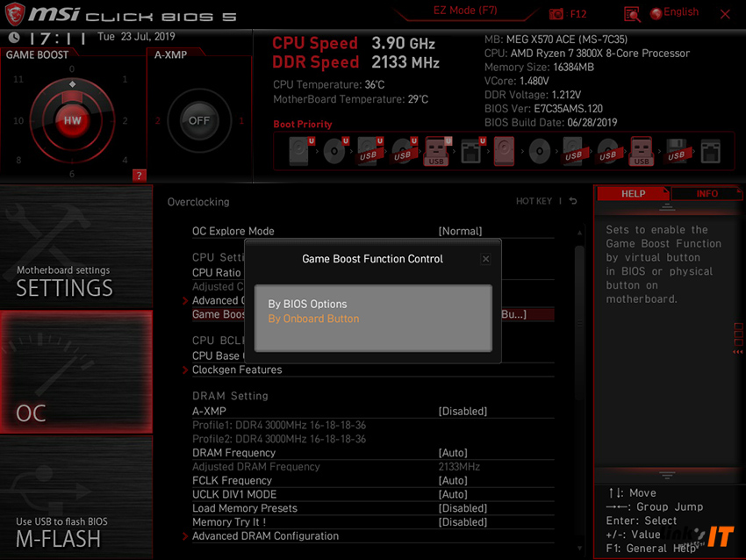The height and width of the screenshot is (560, 746).
Task: Toggle the A-XMP OFF knob
Action: point(199,120)
